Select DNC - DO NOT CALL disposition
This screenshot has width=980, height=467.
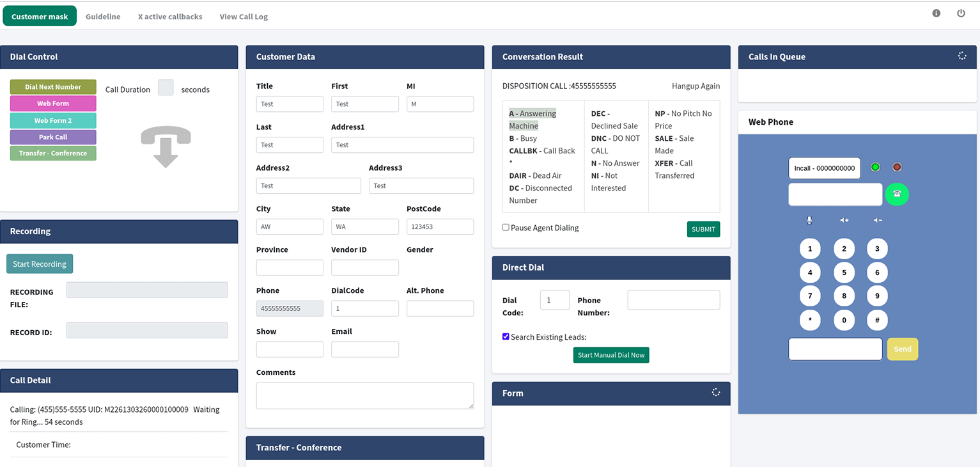[x=615, y=145]
